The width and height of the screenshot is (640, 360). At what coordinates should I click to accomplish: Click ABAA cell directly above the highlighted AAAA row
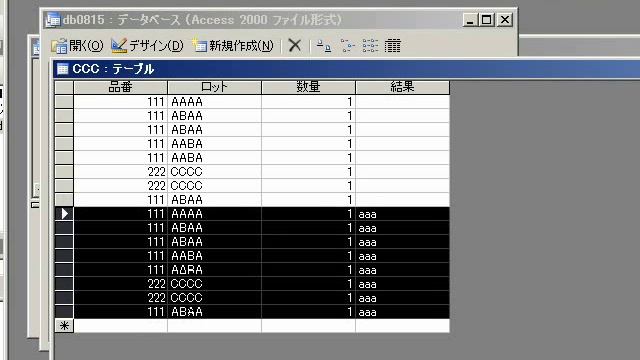click(x=214, y=200)
